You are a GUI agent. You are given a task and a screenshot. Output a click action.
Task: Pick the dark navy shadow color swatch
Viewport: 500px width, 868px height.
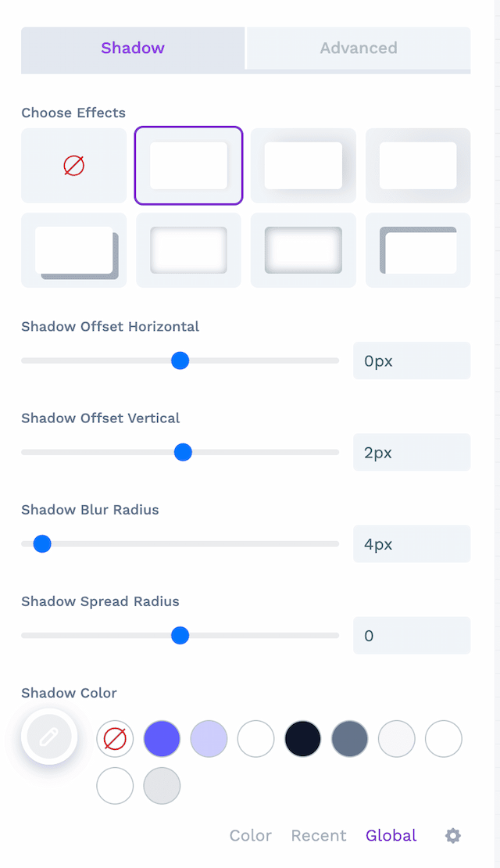click(302, 738)
